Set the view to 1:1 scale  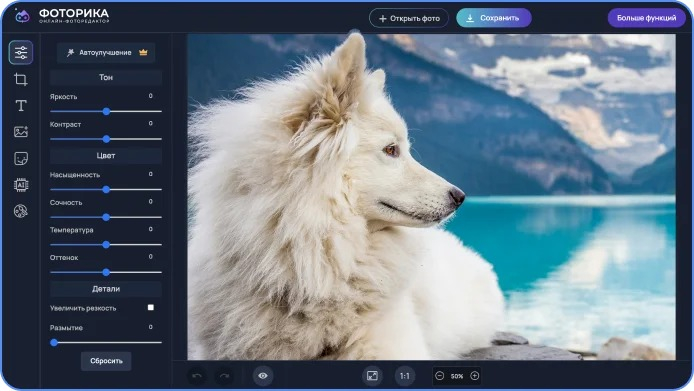point(405,376)
